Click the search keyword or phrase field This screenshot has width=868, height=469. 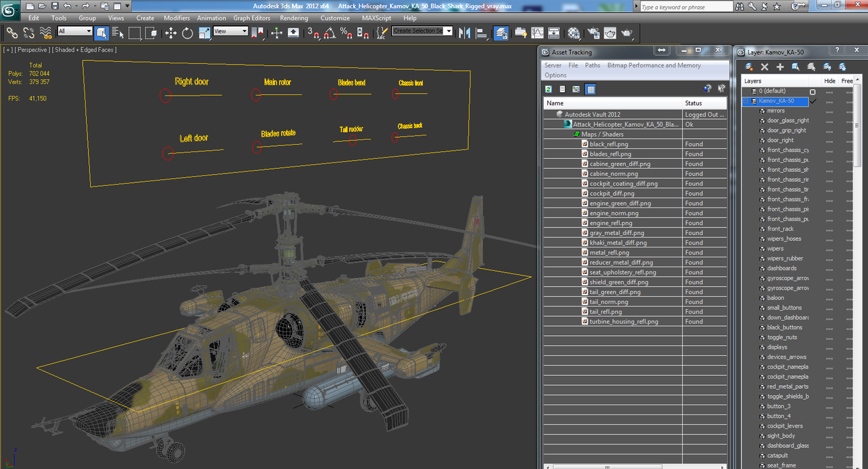[x=686, y=7]
